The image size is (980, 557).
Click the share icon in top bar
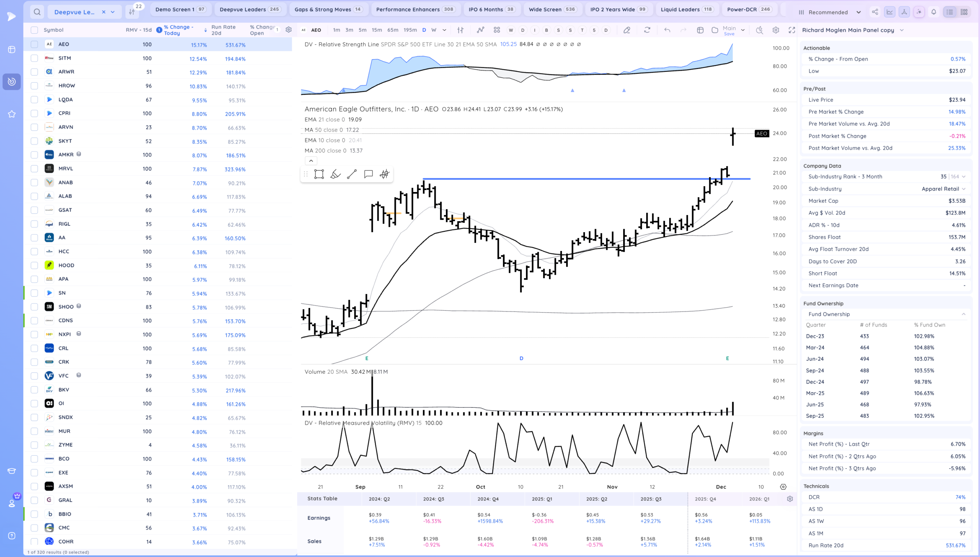875,12
